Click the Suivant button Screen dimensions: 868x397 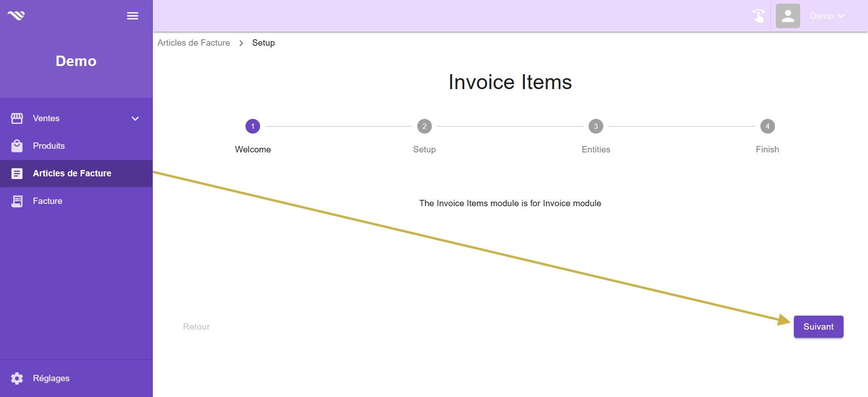tap(818, 327)
